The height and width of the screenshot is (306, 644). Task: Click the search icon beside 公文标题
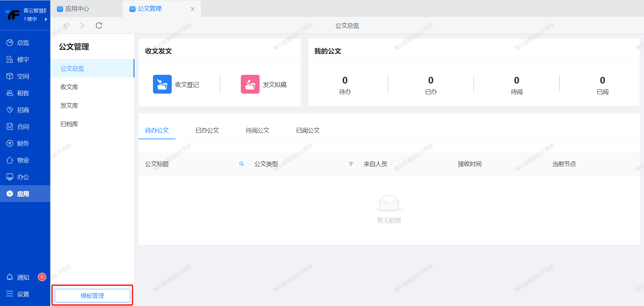(x=241, y=164)
